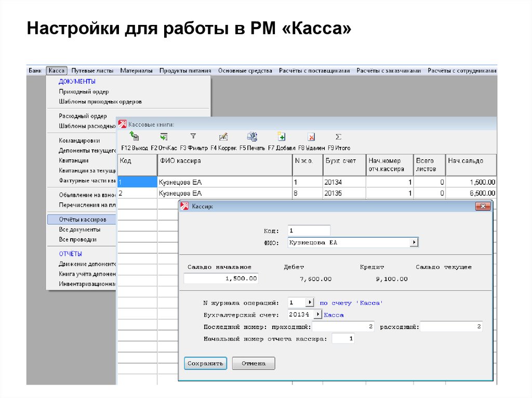Click the F7 Добавл add record icon
Screen dimensions: 532x398
282,137
